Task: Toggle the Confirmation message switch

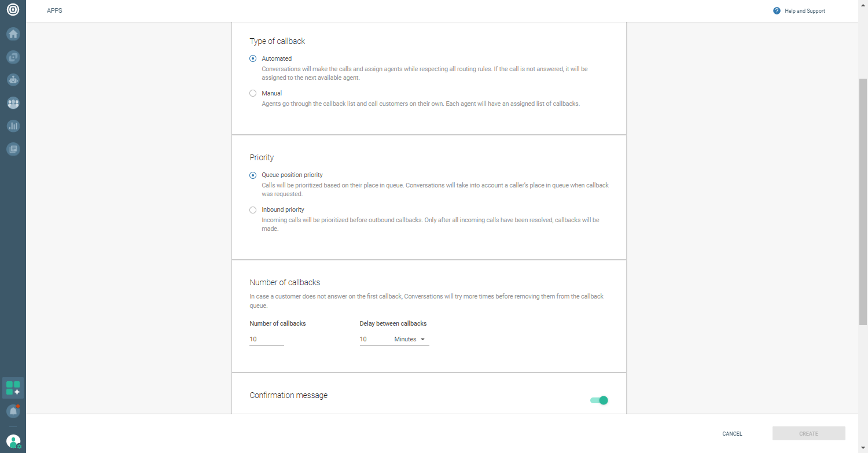Action: pos(599,400)
